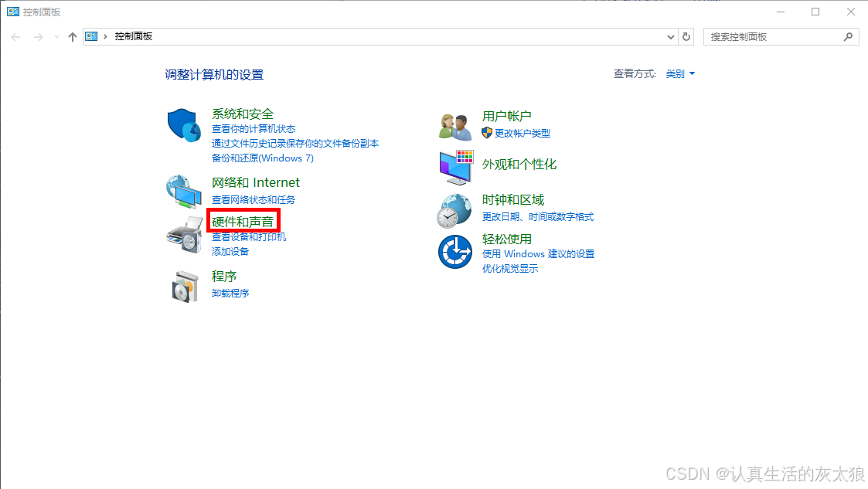Close the Control Panel window
The height and width of the screenshot is (489, 868).
(x=851, y=12)
